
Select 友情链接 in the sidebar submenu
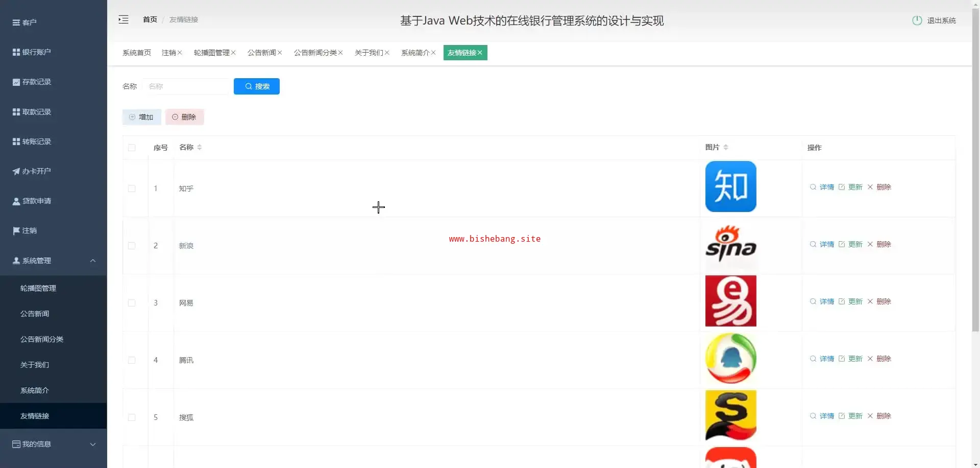[x=54, y=416]
